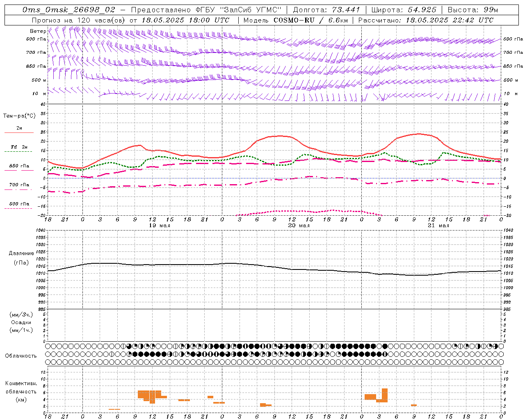Click the Рассчитано: 18.05.2025 22:42 UTC timestamp
The height and width of the screenshot is (420, 525).
[x=426, y=20]
